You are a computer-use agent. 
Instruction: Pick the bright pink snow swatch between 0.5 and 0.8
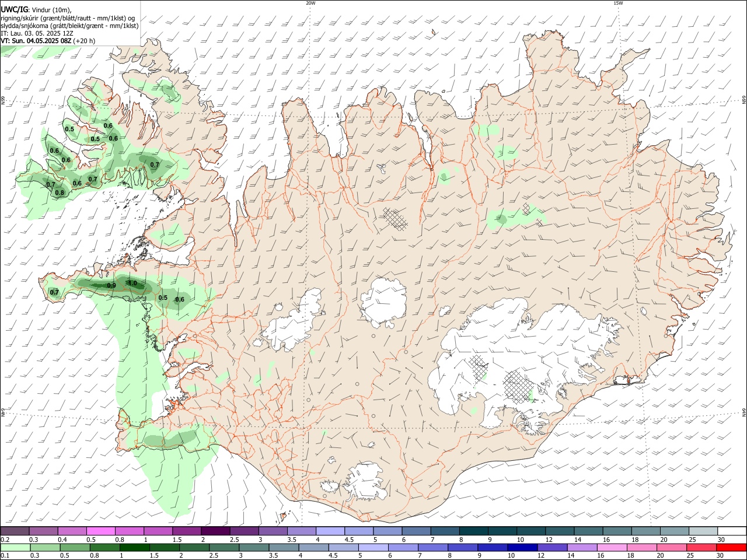pyautogui.click(x=100, y=531)
